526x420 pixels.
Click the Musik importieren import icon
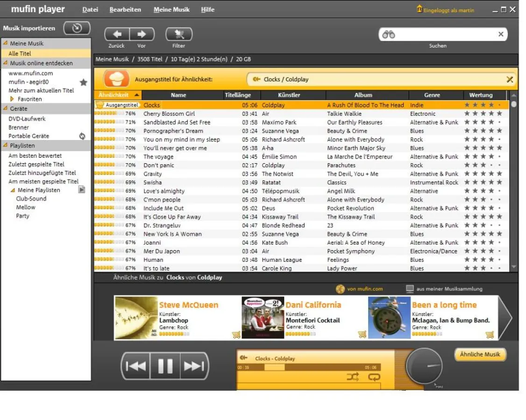point(76,28)
